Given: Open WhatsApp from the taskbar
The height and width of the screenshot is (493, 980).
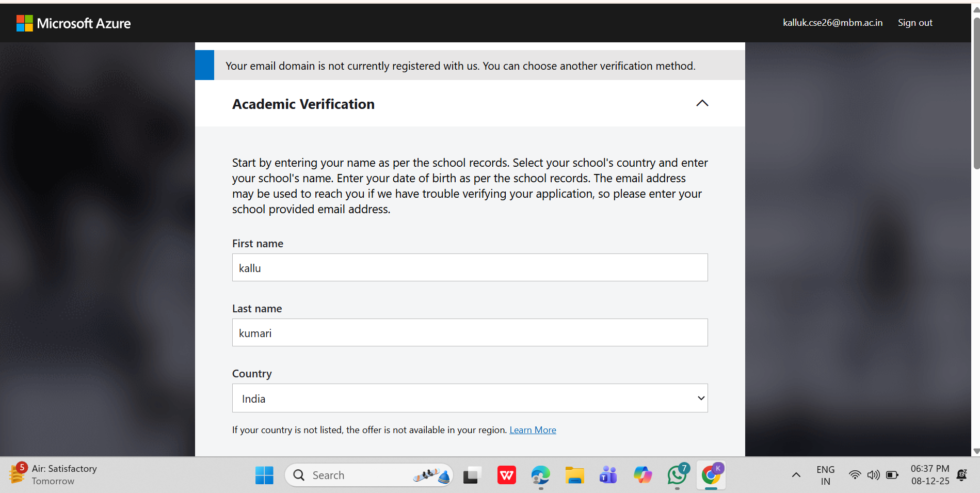Looking at the screenshot, I should [677, 475].
